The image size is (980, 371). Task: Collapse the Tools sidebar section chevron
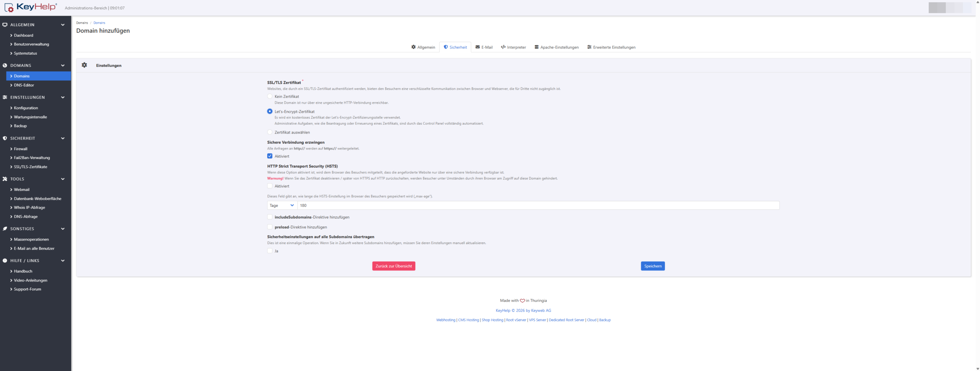[x=63, y=179]
